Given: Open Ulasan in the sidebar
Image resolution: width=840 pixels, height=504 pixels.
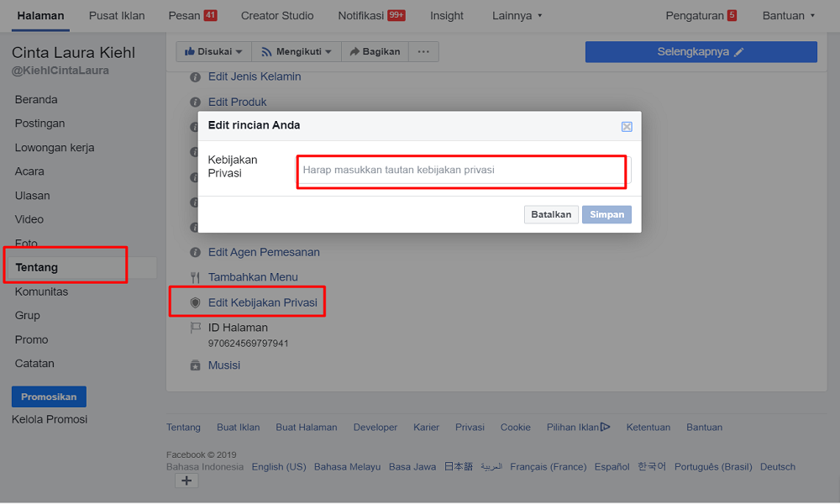Looking at the screenshot, I should (32, 196).
